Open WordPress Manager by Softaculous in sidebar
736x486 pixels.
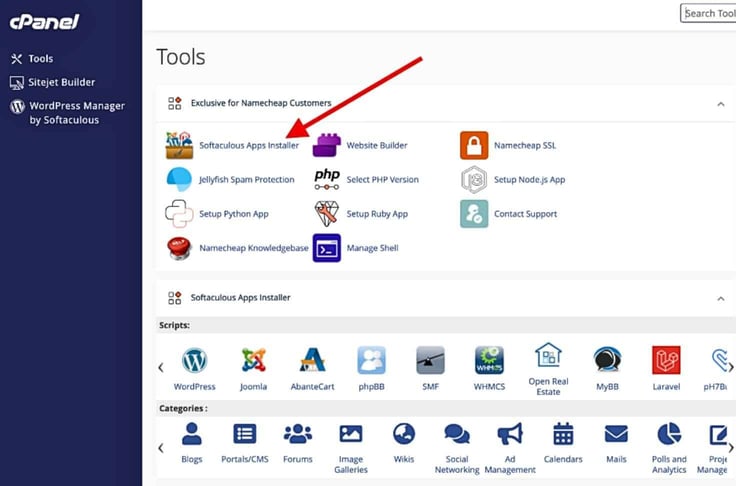click(68, 113)
